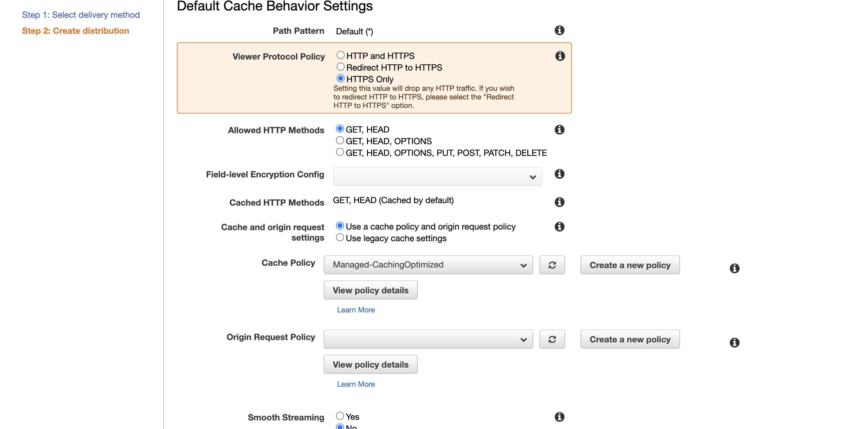
Task: Click info icon for Viewer Protocol Policy
Action: point(560,56)
